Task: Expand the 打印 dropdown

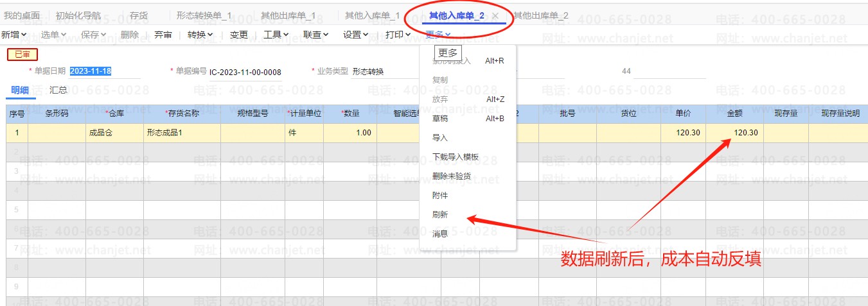Action: click(398, 35)
